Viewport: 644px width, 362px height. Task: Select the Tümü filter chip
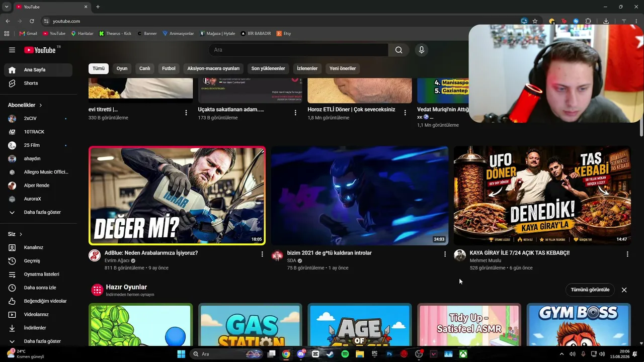point(99,68)
